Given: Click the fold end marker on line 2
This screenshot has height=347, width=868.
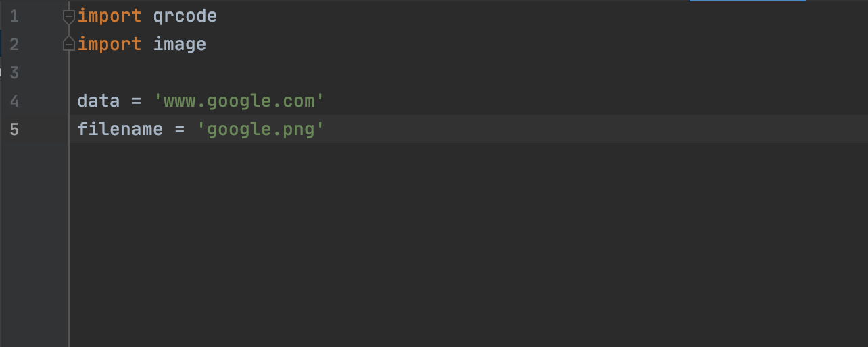Looking at the screenshot, I should click(68, 45).
